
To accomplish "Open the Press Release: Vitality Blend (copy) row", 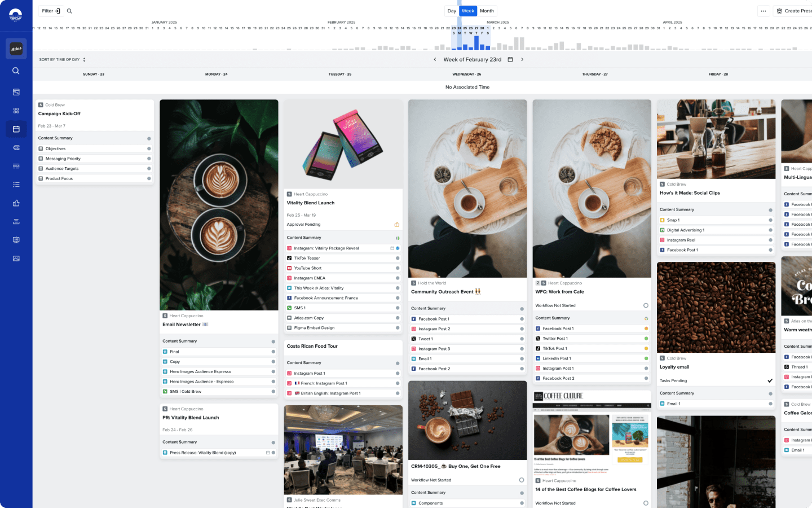I will [x=219, y=453].
